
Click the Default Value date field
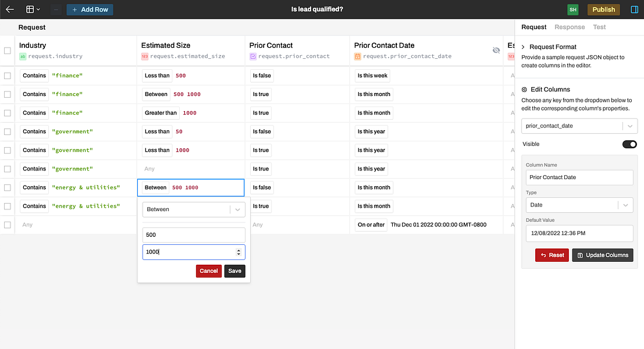point(579,233)
